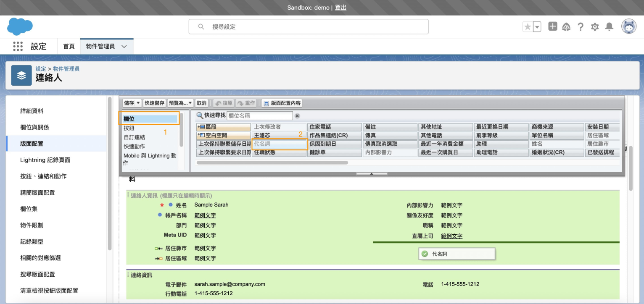Open the favorites list dropdown arrow
The image size is (644, 304).
pos(537,27)
